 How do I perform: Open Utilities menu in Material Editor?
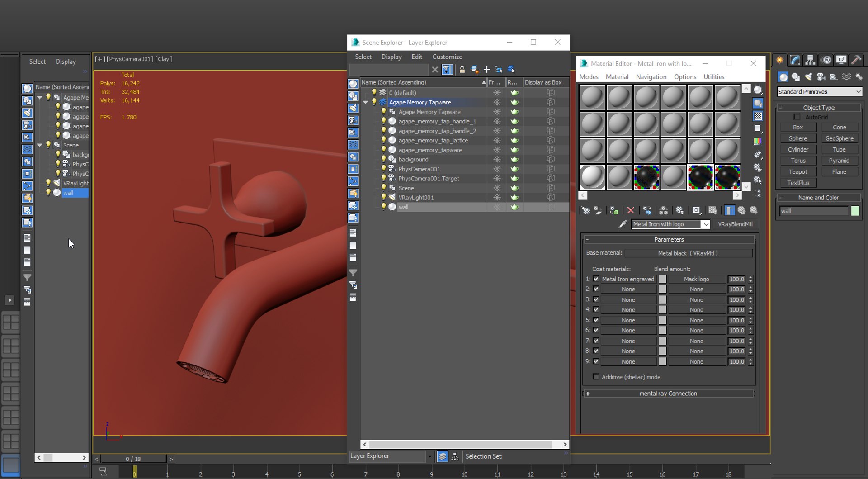(714, 77)
